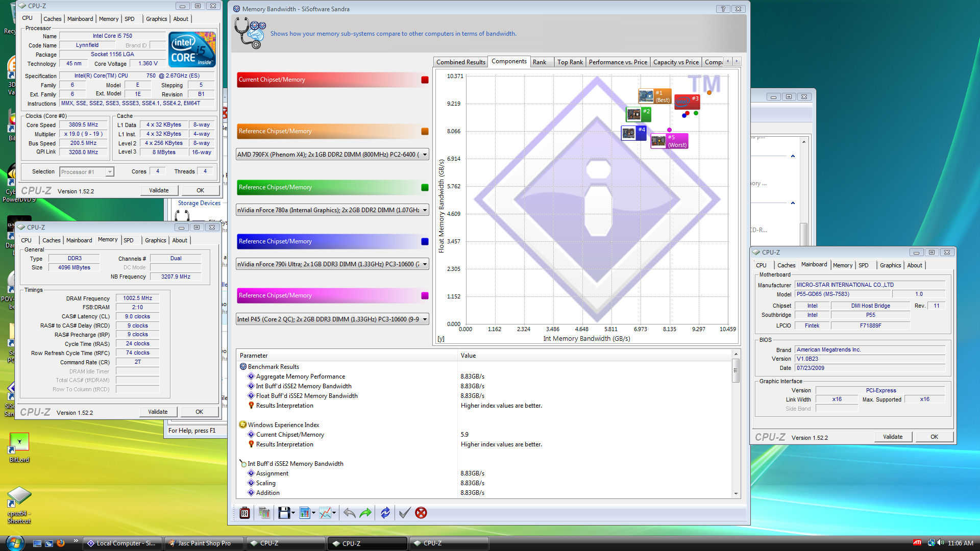Open the bar chart icon's dropdown arrow
980x551 pixels.
(x=313, y=513)
